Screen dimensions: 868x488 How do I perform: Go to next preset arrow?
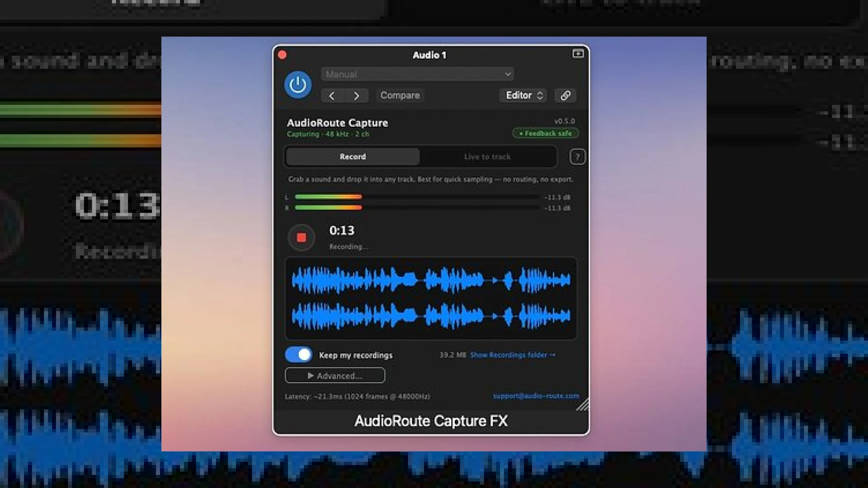[356, 96]
